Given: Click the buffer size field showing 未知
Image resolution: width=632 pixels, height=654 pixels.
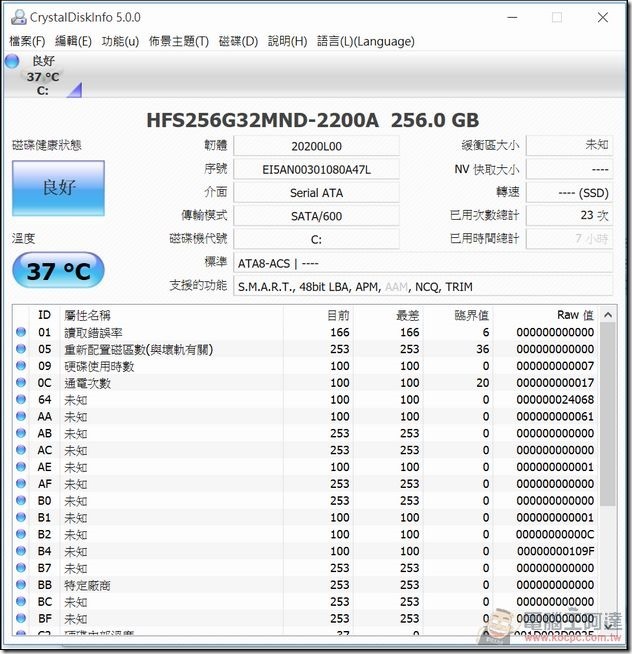Looking at the screenshot, I should click(569, 146).
